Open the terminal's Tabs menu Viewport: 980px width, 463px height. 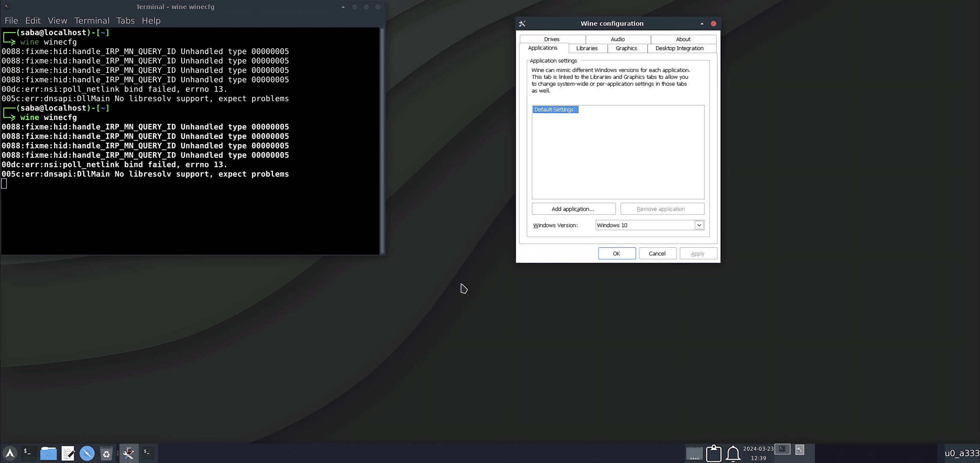point(125,21)
